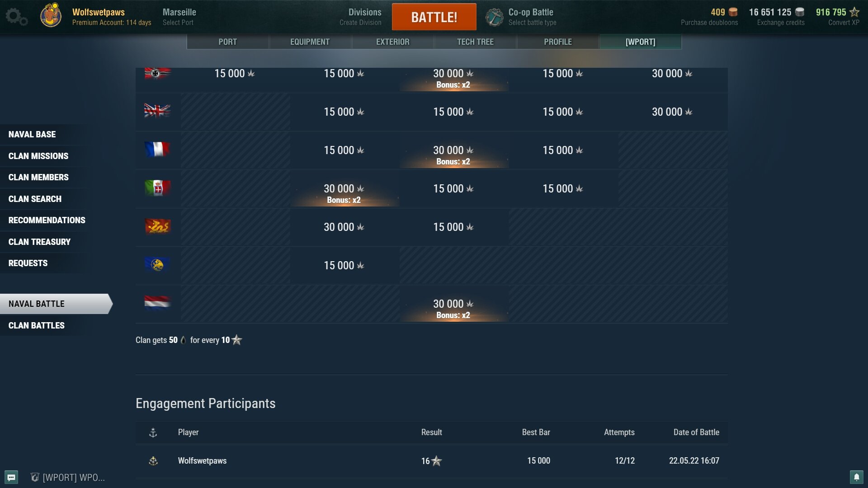
Task: Sort by Date of Battle column
Action: (x=696, y=432)
